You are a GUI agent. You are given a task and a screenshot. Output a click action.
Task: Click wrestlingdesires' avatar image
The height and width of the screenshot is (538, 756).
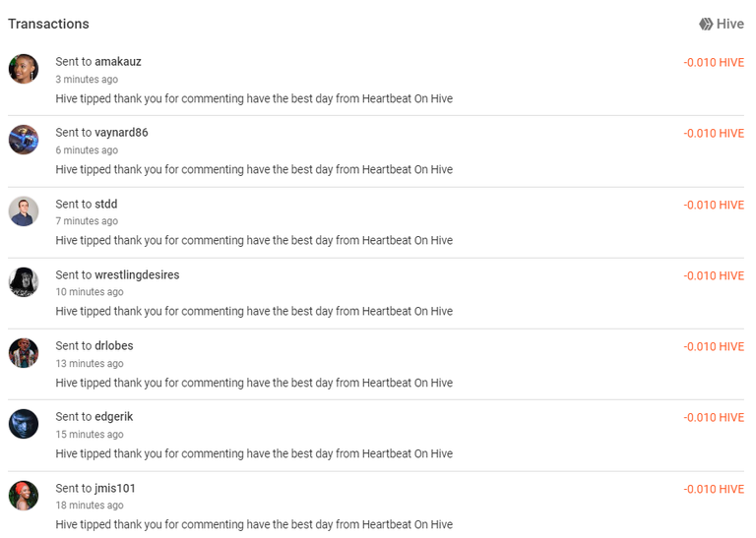click(x=24, y=281)
